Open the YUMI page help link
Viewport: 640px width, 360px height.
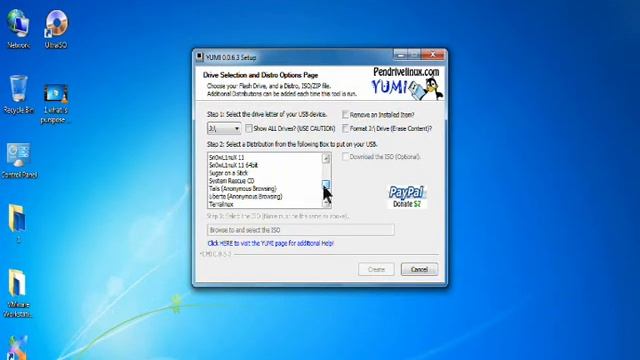(271, 243)
